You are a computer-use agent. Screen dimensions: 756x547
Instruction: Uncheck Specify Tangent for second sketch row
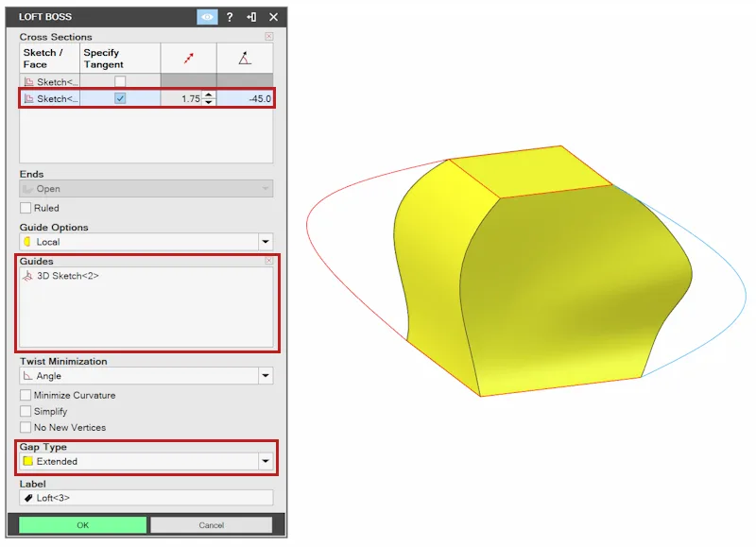click(x=120, y=98)
